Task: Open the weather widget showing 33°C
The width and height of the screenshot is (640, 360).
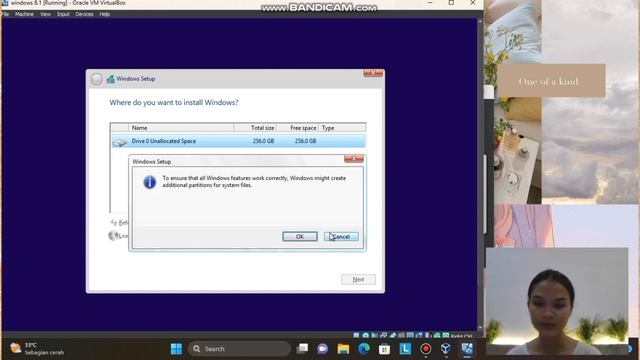Action: click(x=37, y=349)
